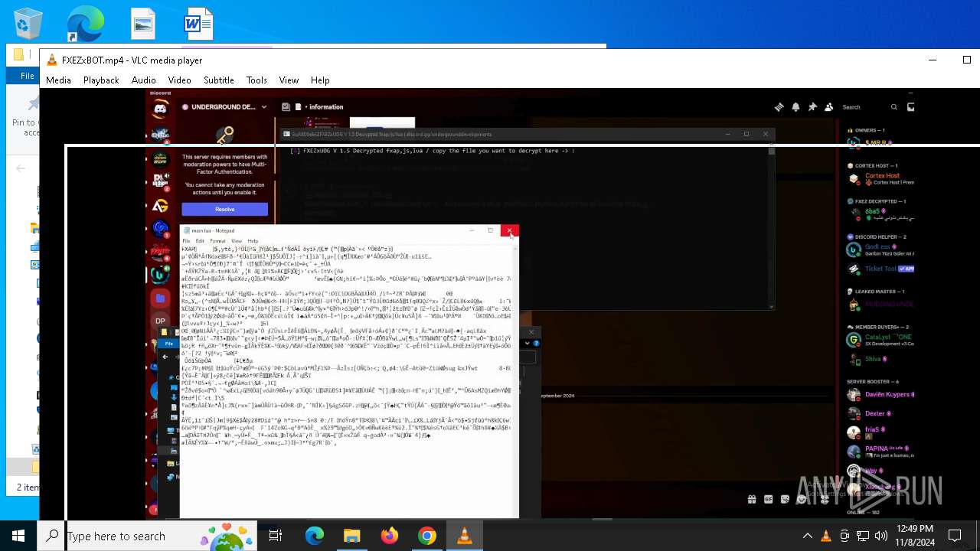Maximize the VLC media player window
The height and width of the screenshot is (551, 980).
(x=966, y=60)
